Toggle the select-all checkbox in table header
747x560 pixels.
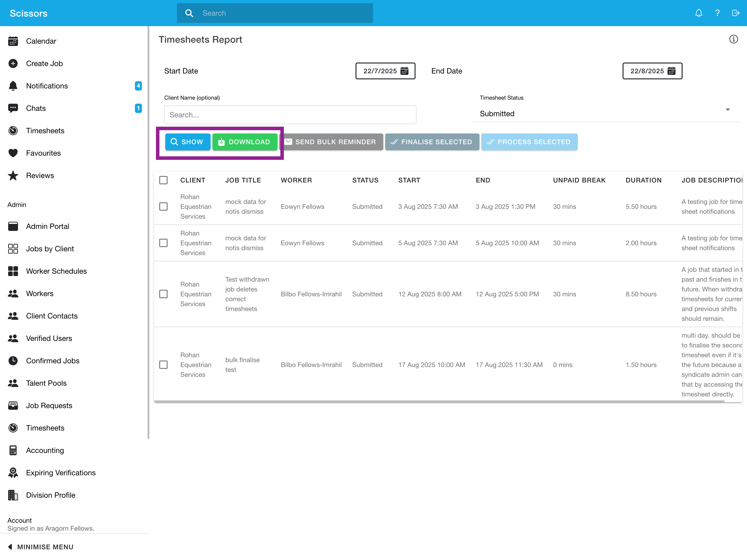[x=163, y=180]
